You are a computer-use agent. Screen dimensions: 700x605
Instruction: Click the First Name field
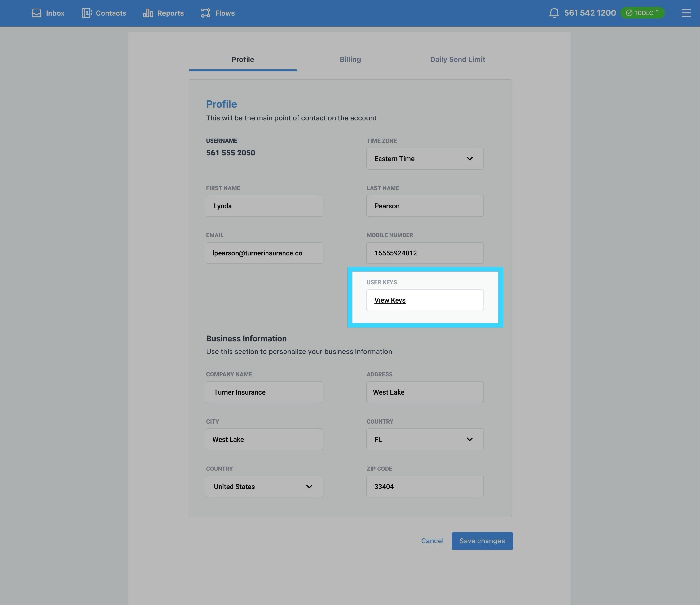pos(264,206)
